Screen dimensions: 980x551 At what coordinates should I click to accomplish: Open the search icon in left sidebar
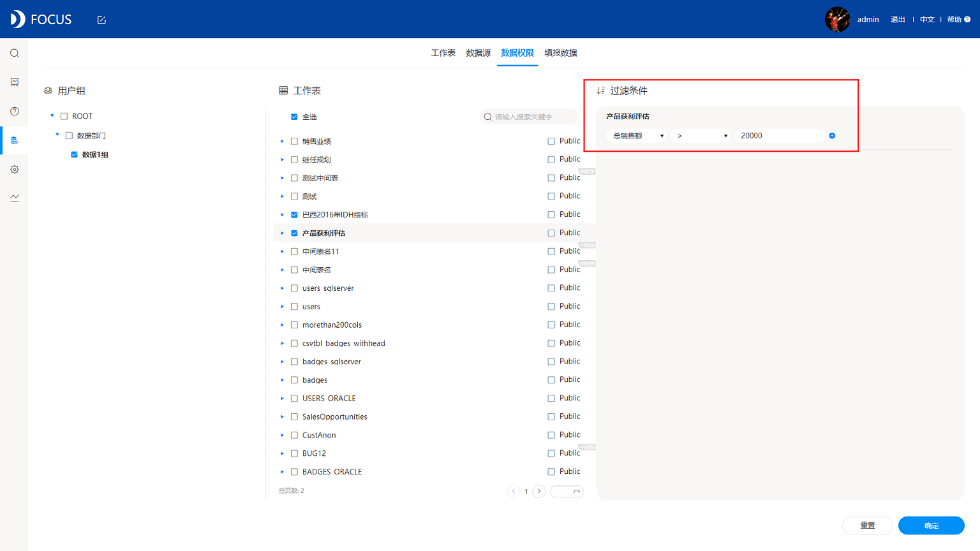pyautogui.click(x=14, y=53)
